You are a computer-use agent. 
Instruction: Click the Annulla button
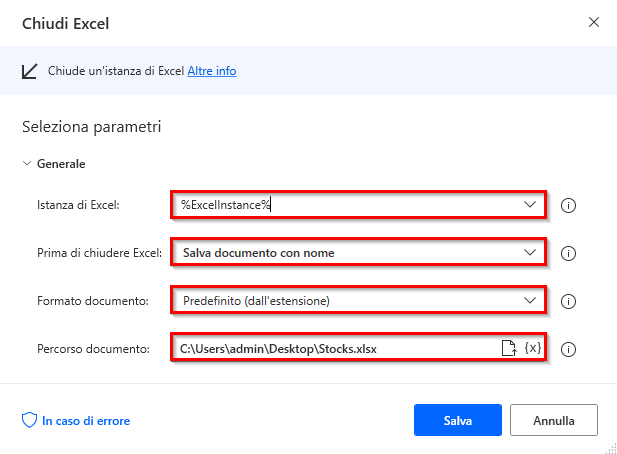pos(554,420)
